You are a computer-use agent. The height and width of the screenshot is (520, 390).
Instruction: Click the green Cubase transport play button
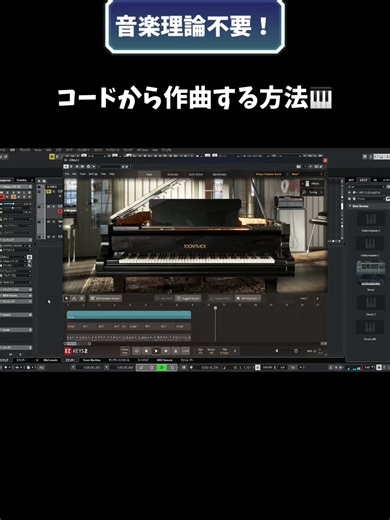[162, 367]
